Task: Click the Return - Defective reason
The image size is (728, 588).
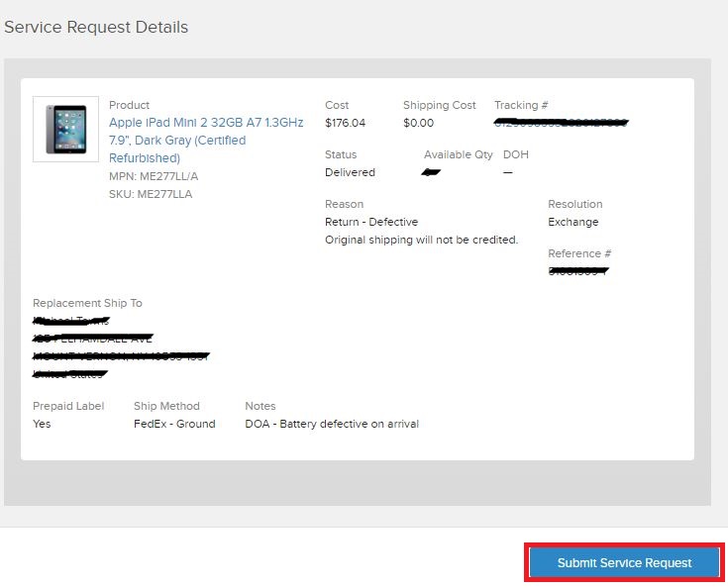Action: [x=371, y=222]
